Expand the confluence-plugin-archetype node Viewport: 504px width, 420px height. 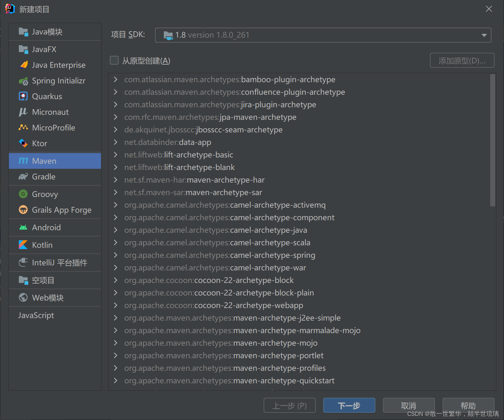tap(115, 92)
